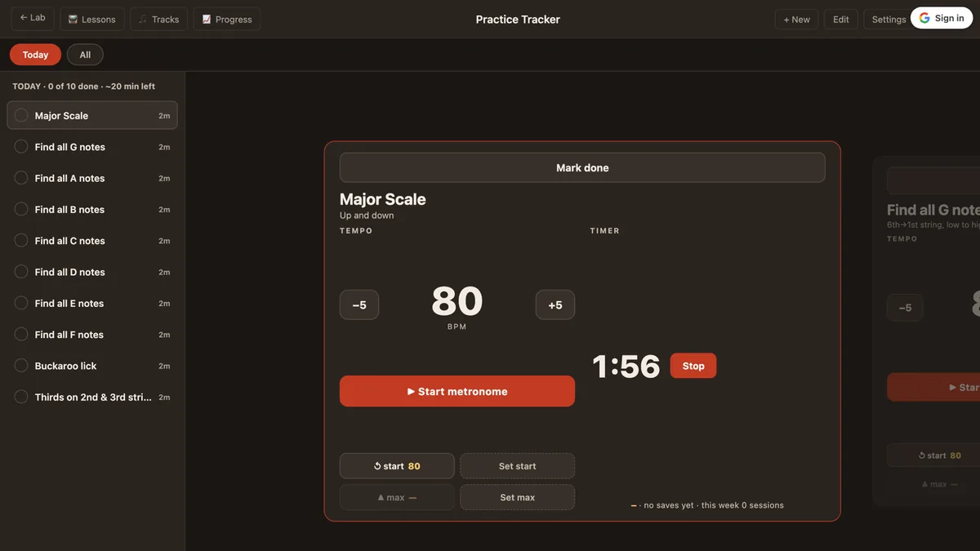Image resolution: width=980 pixels, height=551 pixels.
Task: Check off the Thirds on 2nd & 3rd string circle
Action: 21,397
